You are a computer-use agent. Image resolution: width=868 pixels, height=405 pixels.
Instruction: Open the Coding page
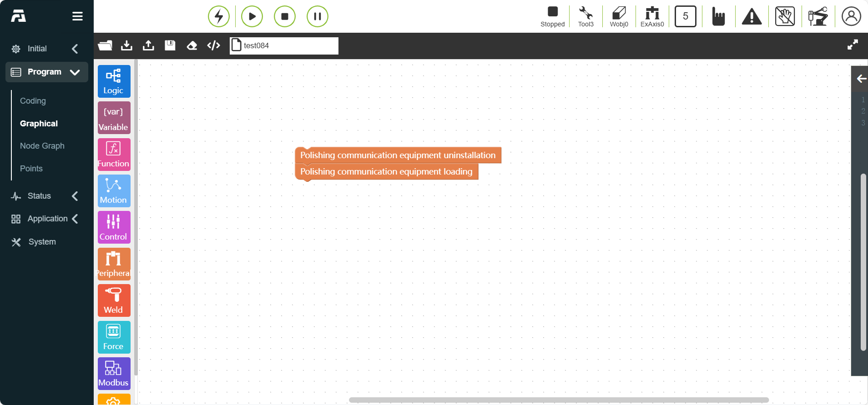[33, 101]
